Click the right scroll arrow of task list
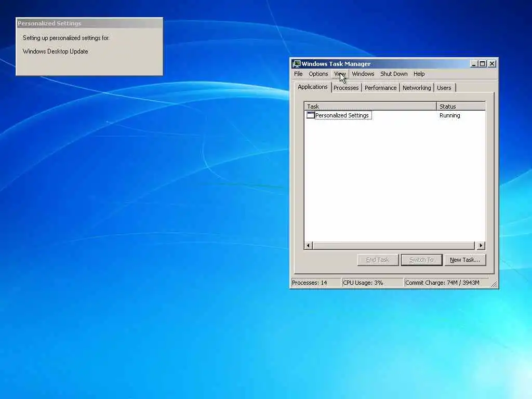This screenshot has height=399, width=532. coord(481,245)
